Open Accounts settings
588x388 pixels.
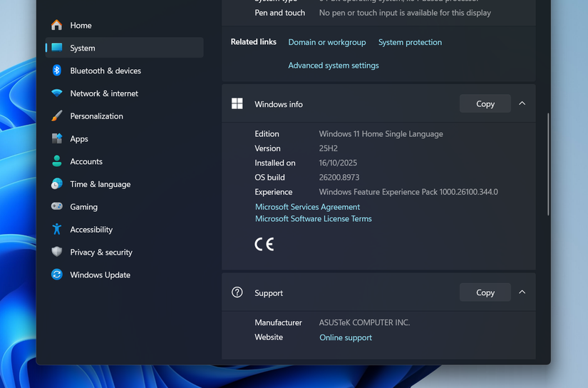(124, 161)
